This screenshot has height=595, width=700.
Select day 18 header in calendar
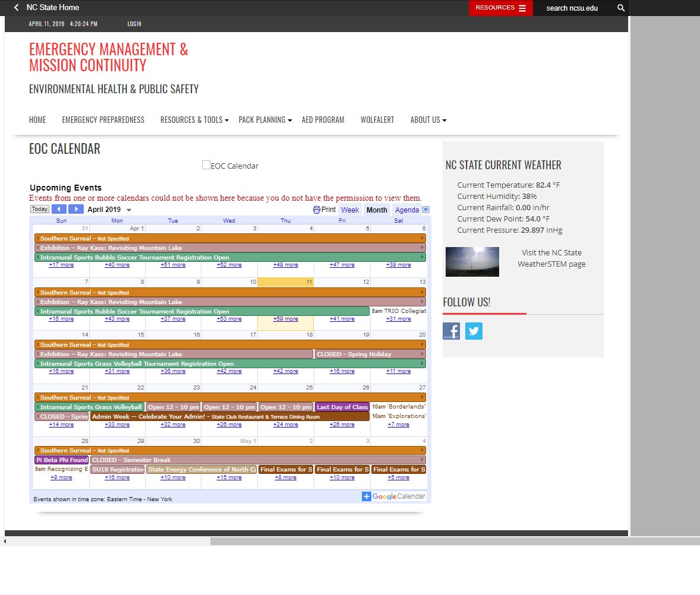click(x=286, y=334)
